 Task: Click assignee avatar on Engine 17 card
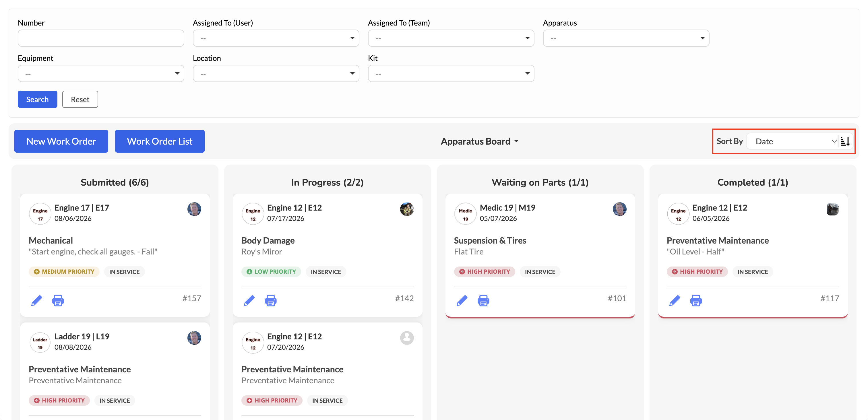point(194,209)
